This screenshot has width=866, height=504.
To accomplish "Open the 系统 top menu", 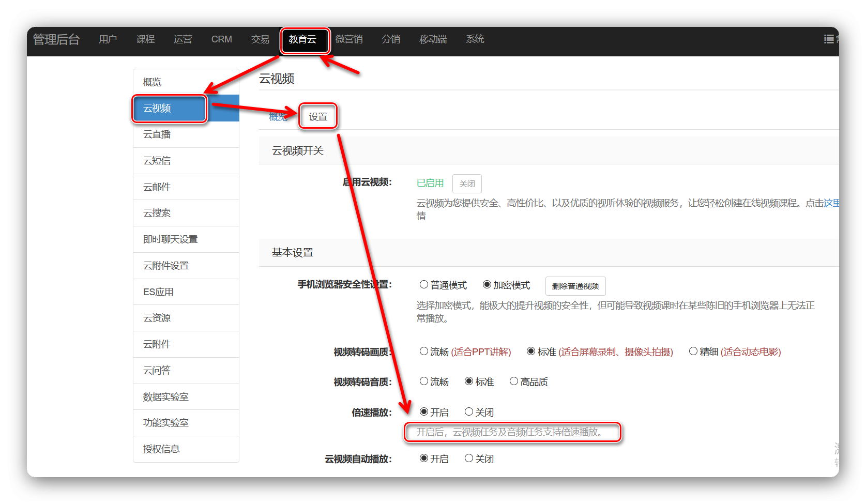I will point(475,39).
